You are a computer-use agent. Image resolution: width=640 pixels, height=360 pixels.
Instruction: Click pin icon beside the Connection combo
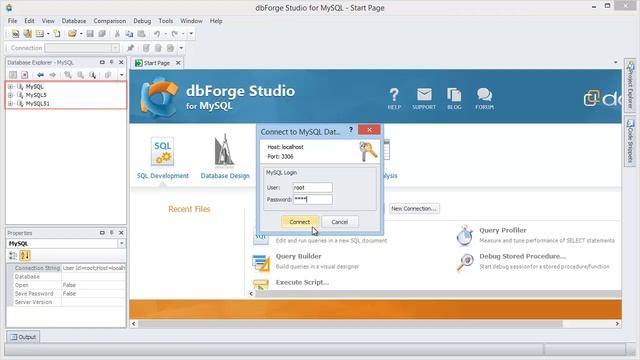tap(130, 48)
